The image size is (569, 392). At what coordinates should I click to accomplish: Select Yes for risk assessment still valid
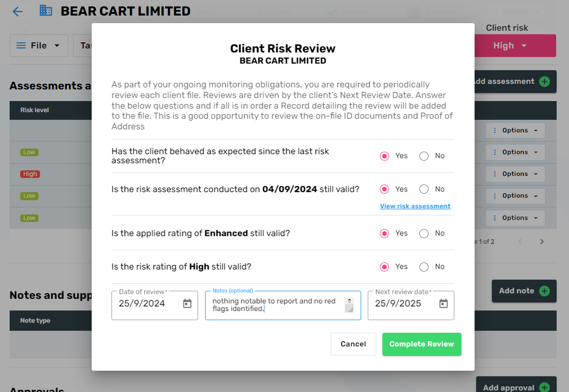click(x=385, y=189)
